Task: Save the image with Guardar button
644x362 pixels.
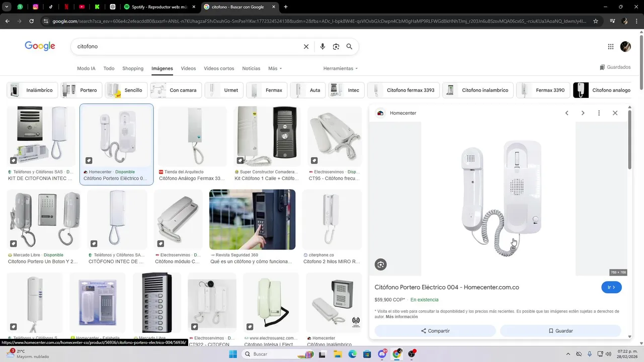Action: pos(560,331)
